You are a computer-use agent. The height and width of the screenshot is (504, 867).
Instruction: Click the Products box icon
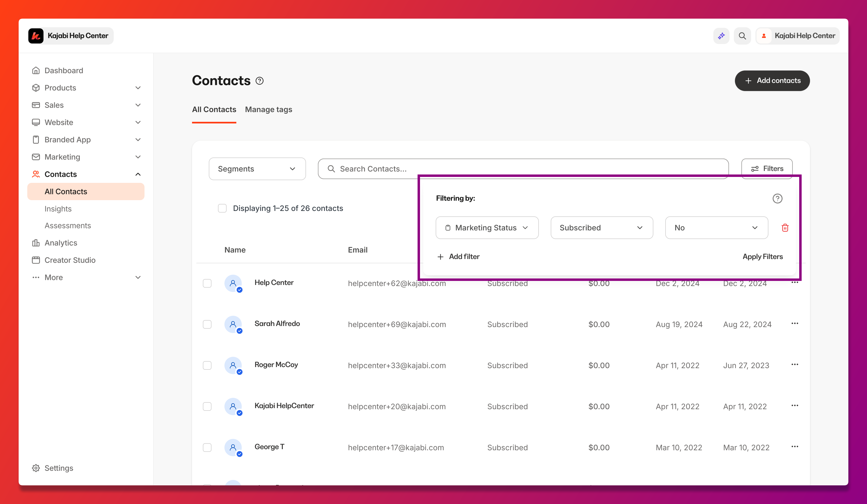[x=36, y=88]
